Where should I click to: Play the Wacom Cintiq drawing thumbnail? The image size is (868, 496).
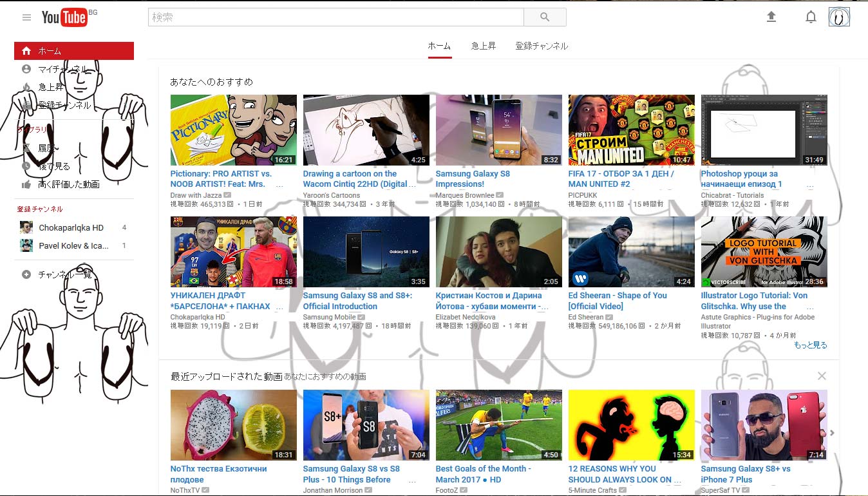coord(366,130)
